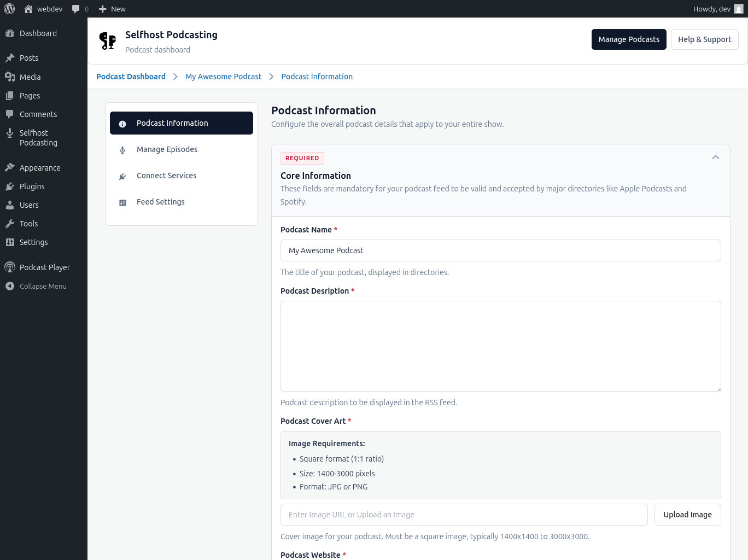
Task: Click the Podcast Player sidebar icon
Action: tap(10, 267)
